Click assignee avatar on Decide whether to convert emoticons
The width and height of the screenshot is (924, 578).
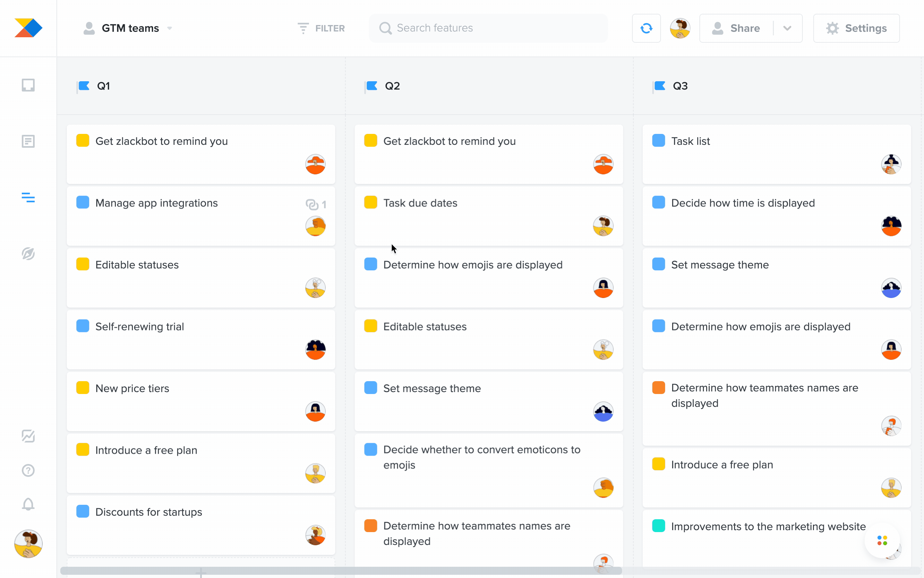[603, 488]
